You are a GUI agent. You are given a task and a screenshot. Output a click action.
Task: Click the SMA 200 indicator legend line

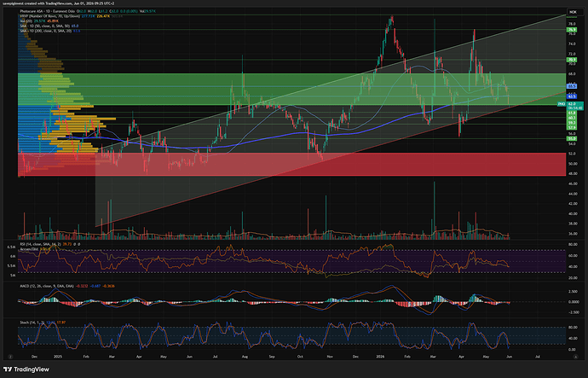point(45,31)
